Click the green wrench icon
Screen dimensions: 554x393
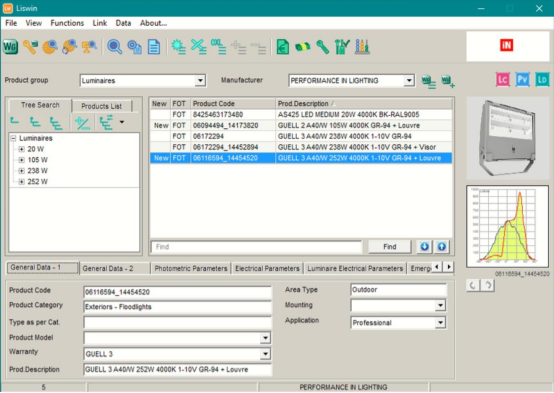click(323, 47)
